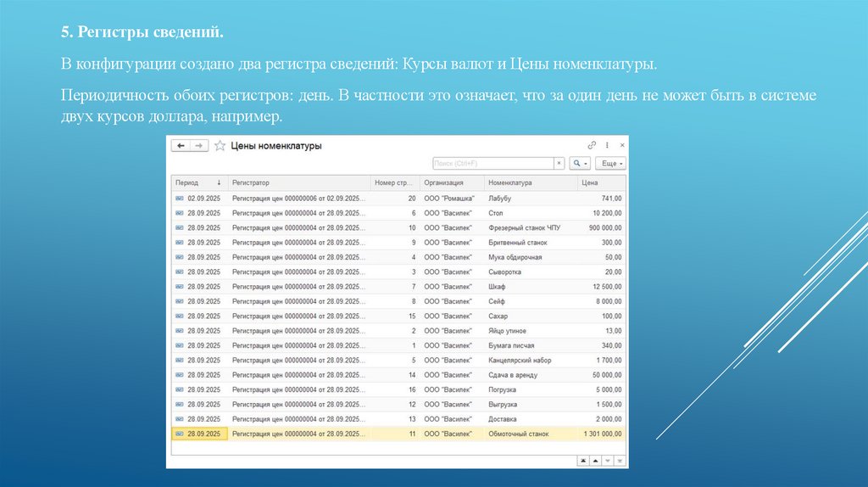Select the Фрезерный станок ЧПУ cell
Viewport: 868px width, 487px height.
531,227
